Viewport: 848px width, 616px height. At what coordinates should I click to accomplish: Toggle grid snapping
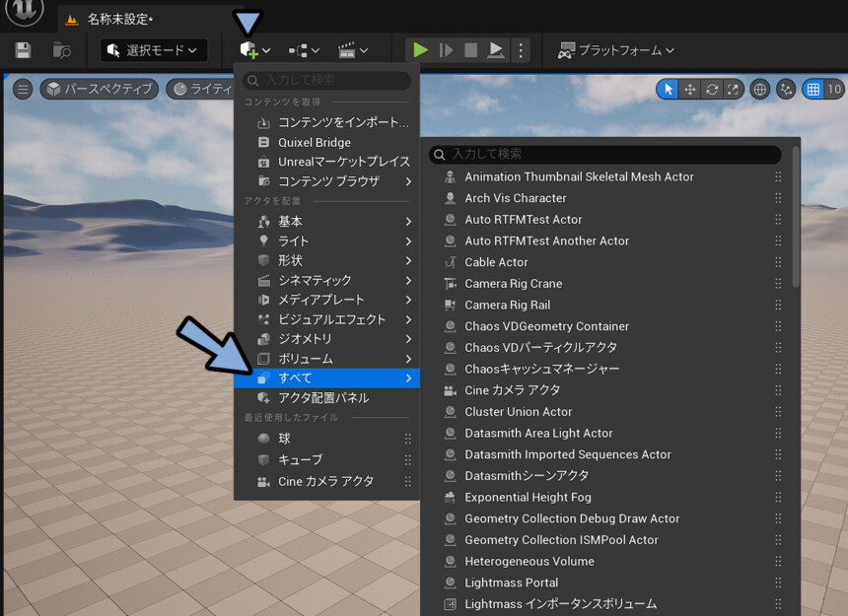click(x=813, y=89)
